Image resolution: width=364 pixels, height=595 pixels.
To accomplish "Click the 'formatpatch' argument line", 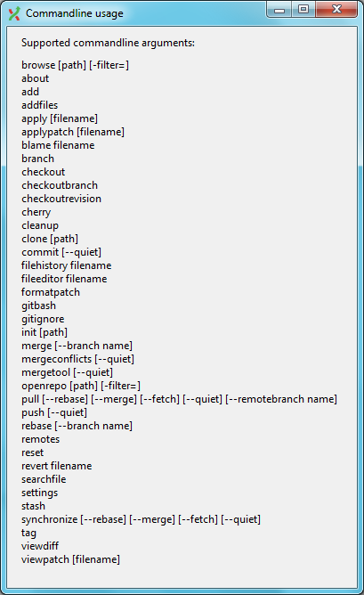I will (x=51, y=292).
